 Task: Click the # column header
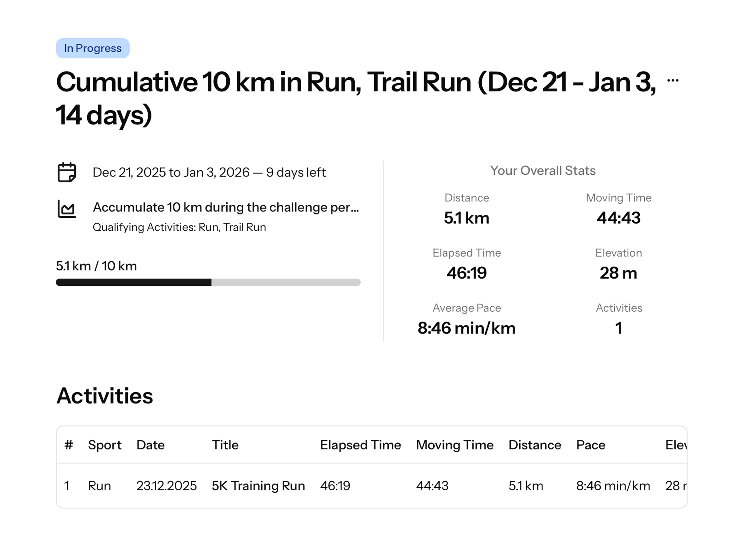click(69, 445)
